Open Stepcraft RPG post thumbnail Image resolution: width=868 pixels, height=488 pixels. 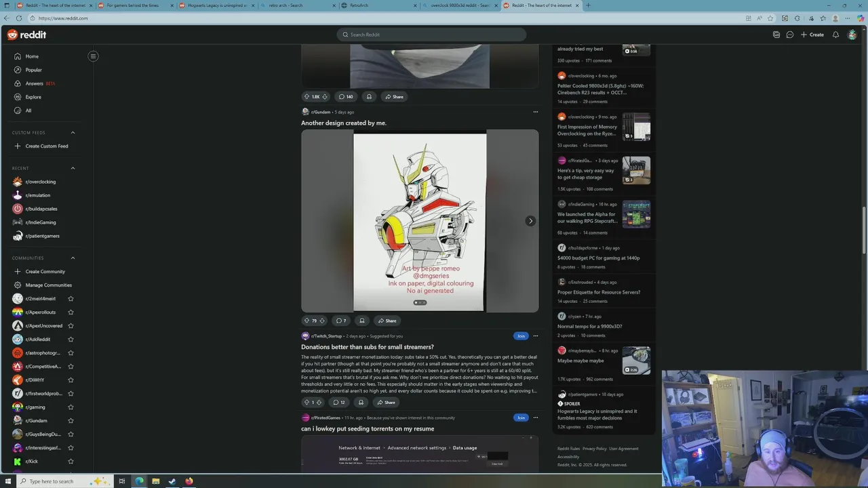click(x=636, y=214)
